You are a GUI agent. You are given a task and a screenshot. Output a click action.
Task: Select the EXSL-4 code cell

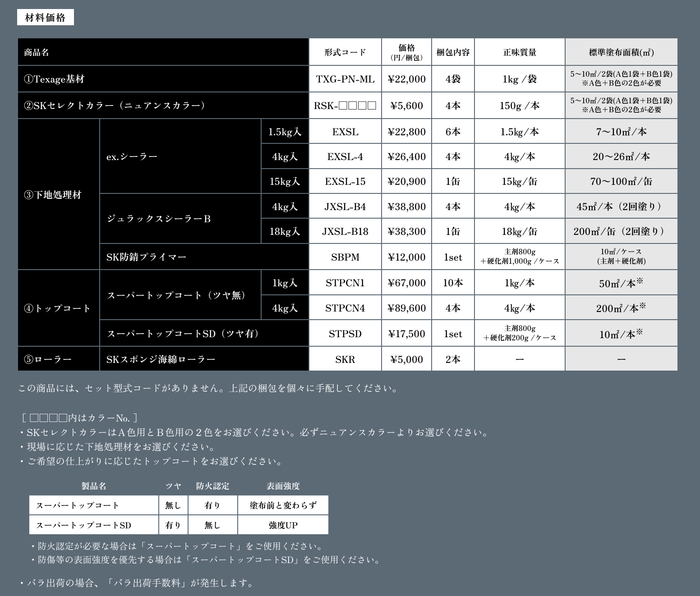tap(345, 156)
